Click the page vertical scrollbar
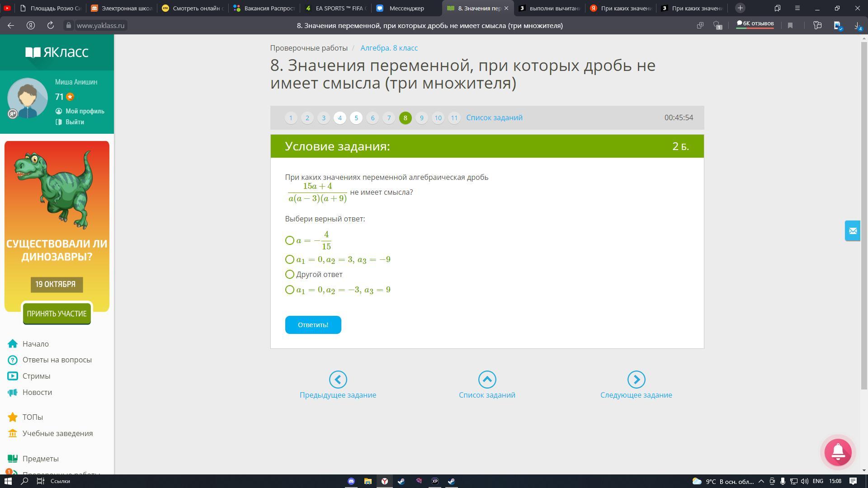 (x=864, y=212)
